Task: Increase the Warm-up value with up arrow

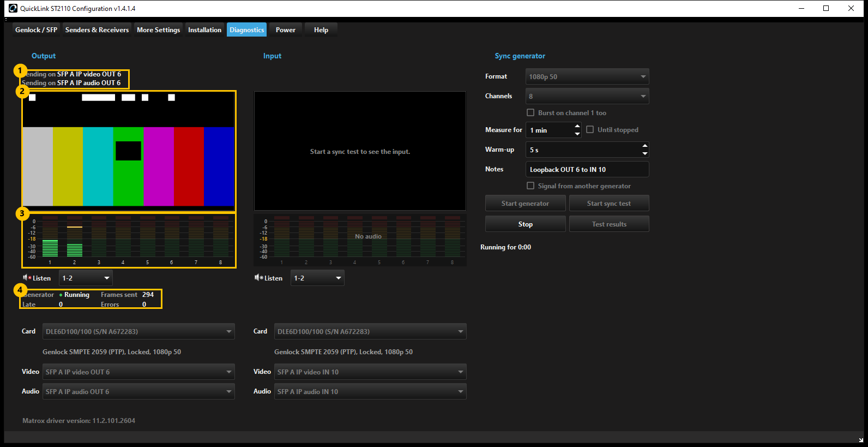Action: coord(645,146)
